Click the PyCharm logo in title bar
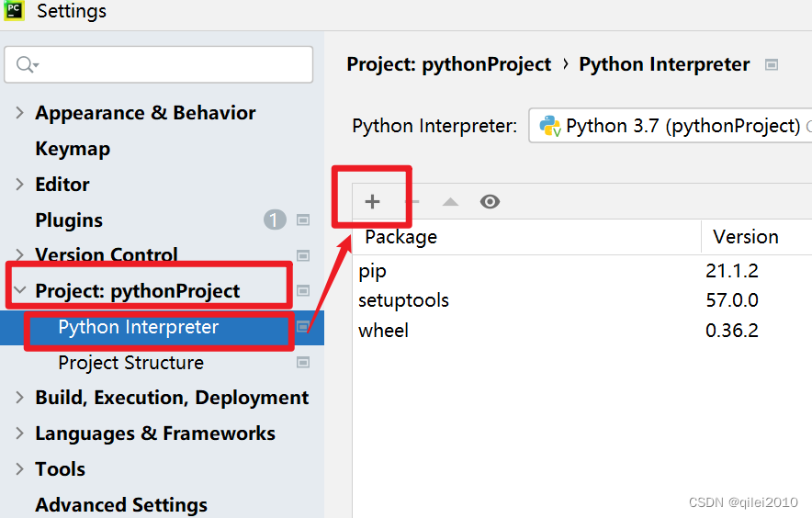The image size is (812, 518). tap(14, 11)
